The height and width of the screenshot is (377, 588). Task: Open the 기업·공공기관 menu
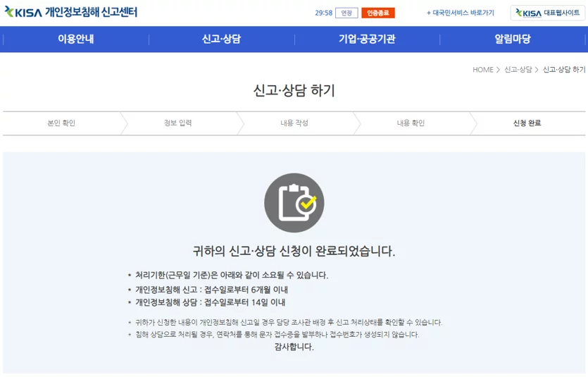[367, 39]
